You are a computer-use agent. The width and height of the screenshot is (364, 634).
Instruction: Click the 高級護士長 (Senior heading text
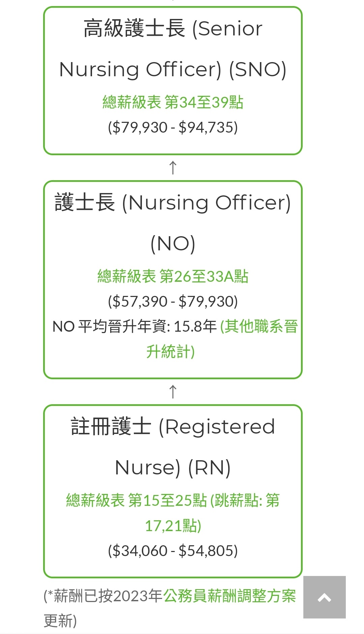173,28
